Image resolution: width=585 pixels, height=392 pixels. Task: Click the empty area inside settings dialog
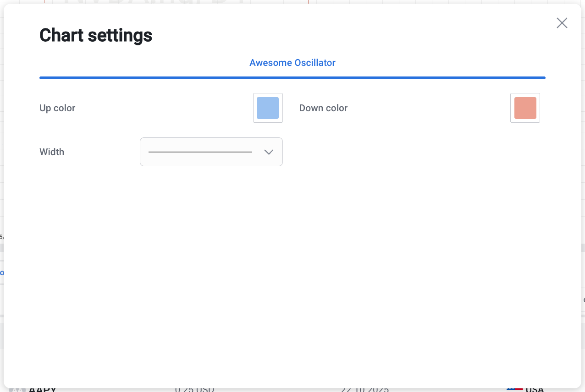click(x=292, y=275)
